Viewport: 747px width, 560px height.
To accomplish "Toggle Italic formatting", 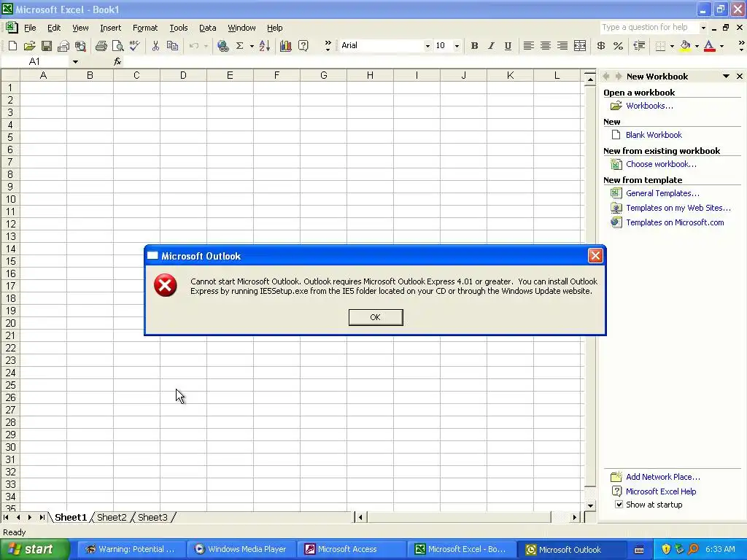I will pos(491,46).
